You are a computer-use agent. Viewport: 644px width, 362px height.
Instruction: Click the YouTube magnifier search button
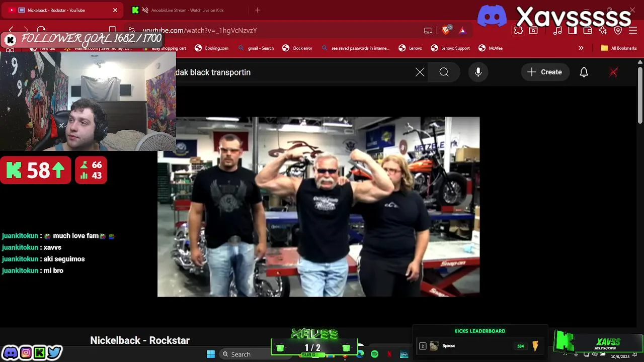pos(444,72)
